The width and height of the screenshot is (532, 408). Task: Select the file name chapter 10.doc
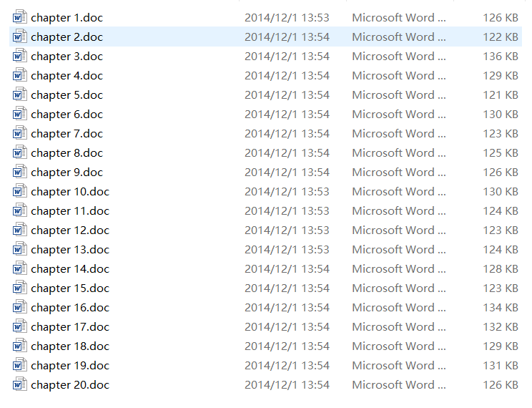click(70, 192)
